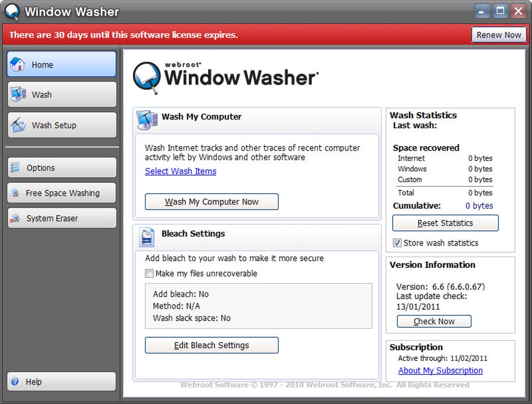The height and width of the screenshot is (404, 532).
Task: Open the Home section label
Action: coord(42,65)
